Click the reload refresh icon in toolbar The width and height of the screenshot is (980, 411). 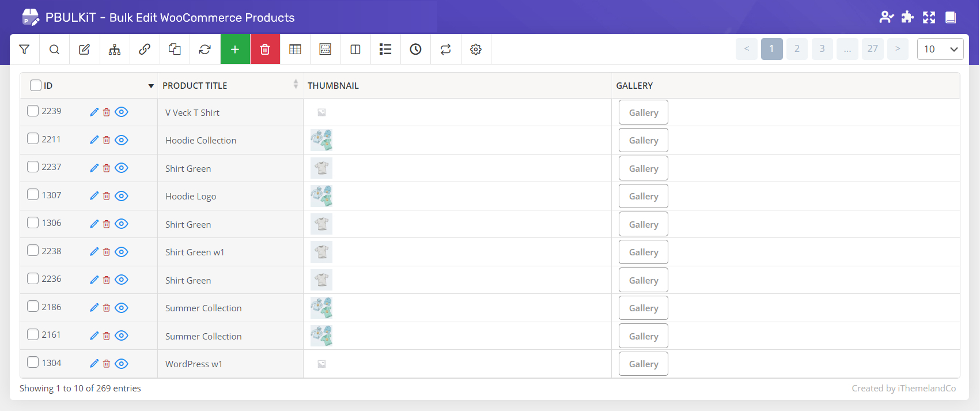(x=205, y=50)
